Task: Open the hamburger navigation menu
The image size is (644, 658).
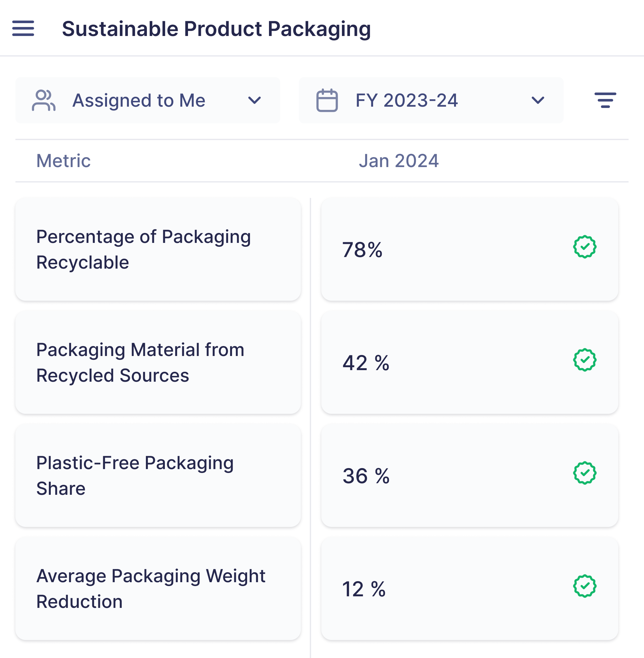Action: [23, 28]
